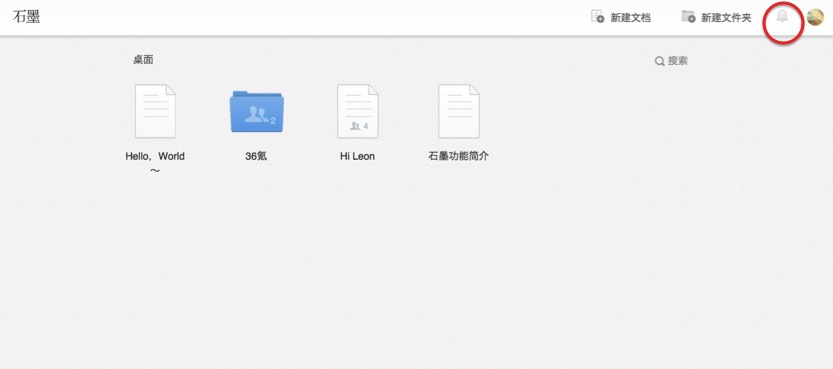Select the 桌面 breadcrumb
This screenshot has width=833, height=369.
[143, 60]
